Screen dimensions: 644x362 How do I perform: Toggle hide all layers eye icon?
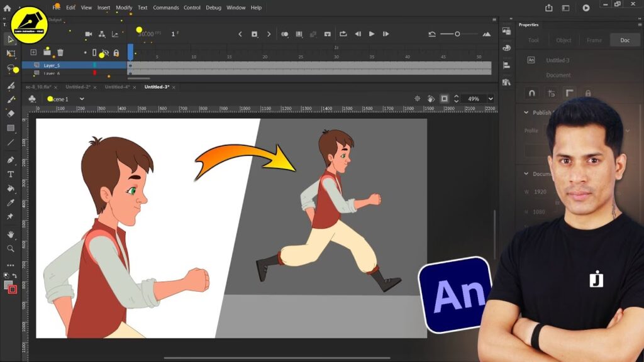105,53
